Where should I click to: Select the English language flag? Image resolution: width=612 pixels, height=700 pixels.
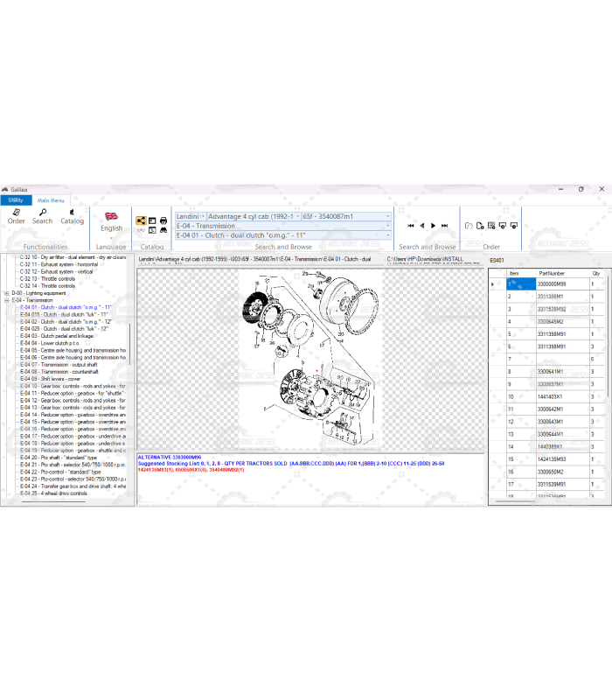(x=112, y=216)
